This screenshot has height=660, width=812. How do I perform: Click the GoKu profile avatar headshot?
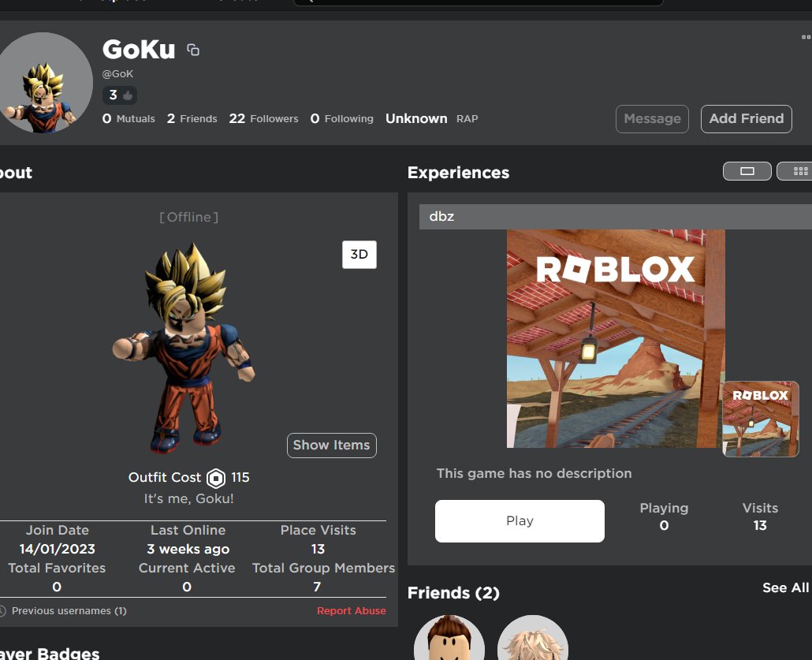tap(44, 83)
